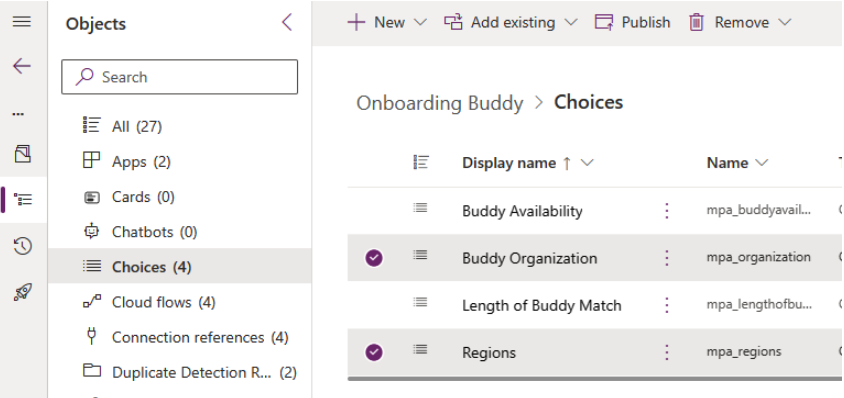844x398 pixels.
Task: Deselect the Buddy Organization row checkmark
Action: [374, 258]
